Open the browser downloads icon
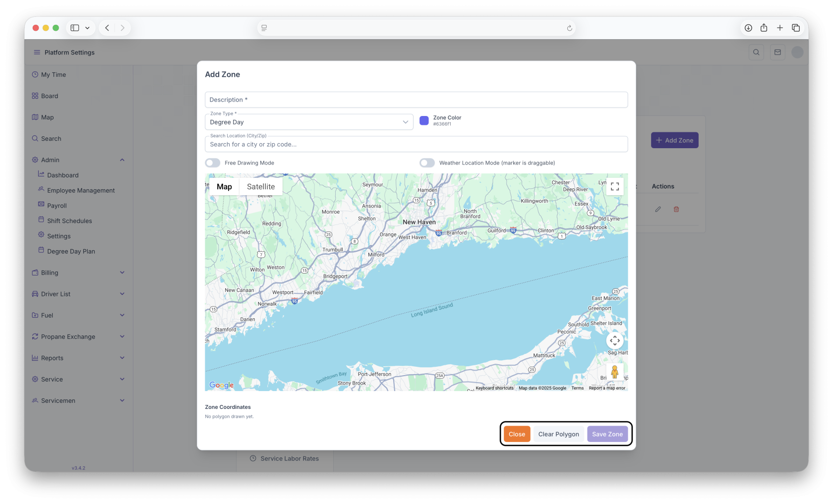 pyautogui.click(x=748, y=28)
